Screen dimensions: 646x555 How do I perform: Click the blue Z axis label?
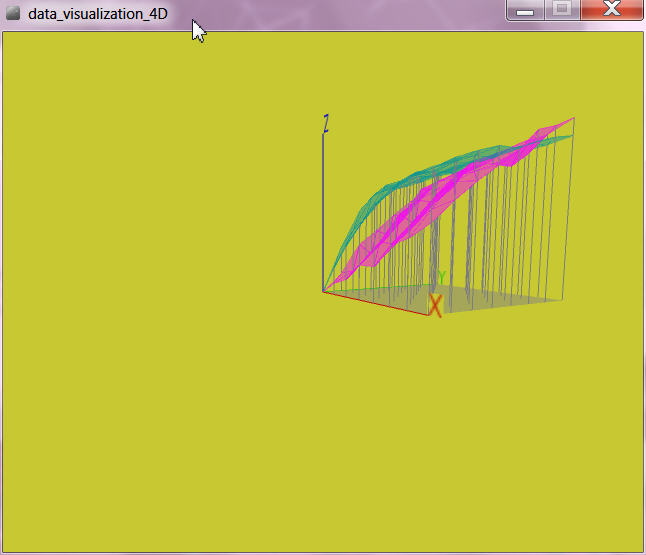[x=326, y=123]
